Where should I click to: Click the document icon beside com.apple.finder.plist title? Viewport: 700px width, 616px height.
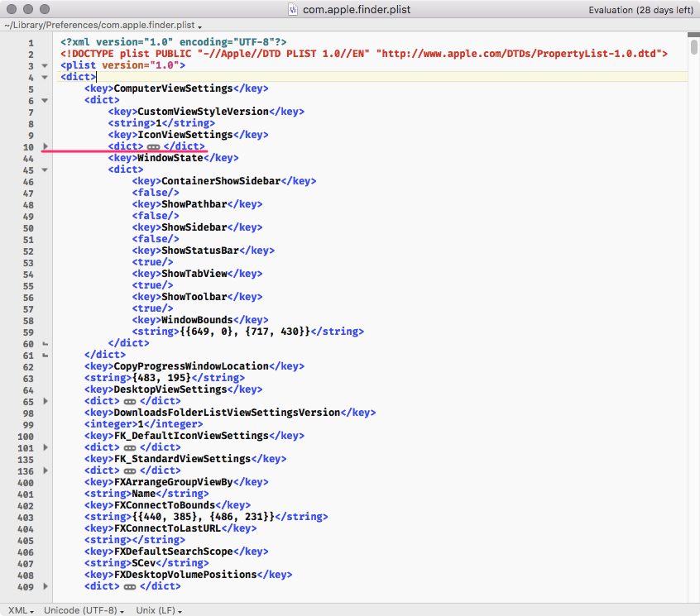293,9
